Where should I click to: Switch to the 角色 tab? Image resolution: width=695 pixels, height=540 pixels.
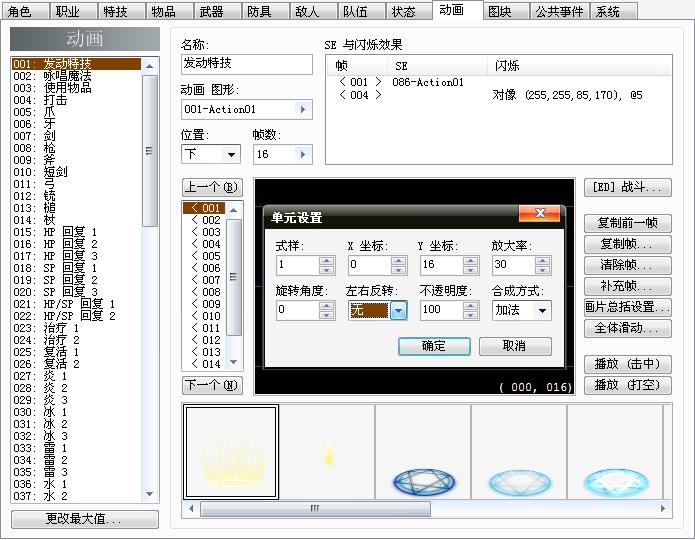pyautogui.click(x=24, y=11)
